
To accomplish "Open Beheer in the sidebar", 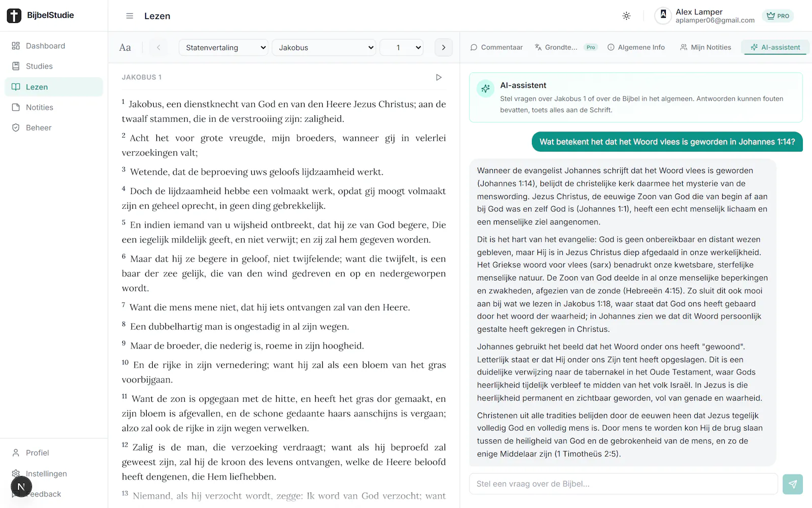I will tap(54, 128).
